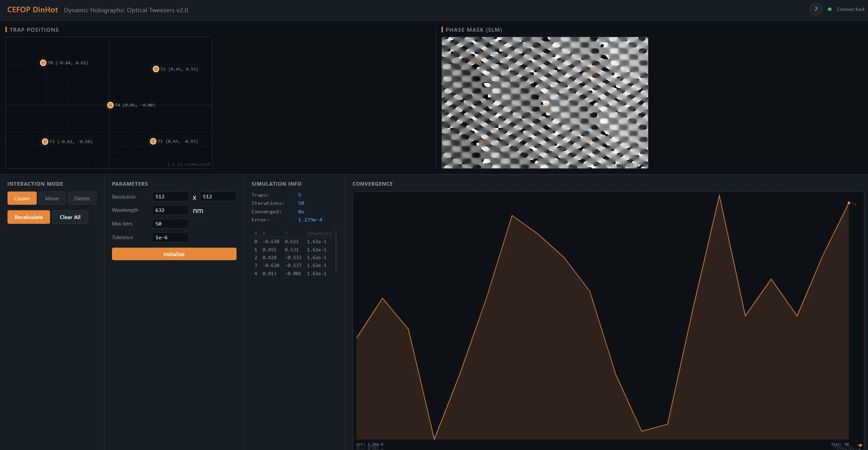
Task: Switch interaction mode to Delete
Action: tap(82, 198)
